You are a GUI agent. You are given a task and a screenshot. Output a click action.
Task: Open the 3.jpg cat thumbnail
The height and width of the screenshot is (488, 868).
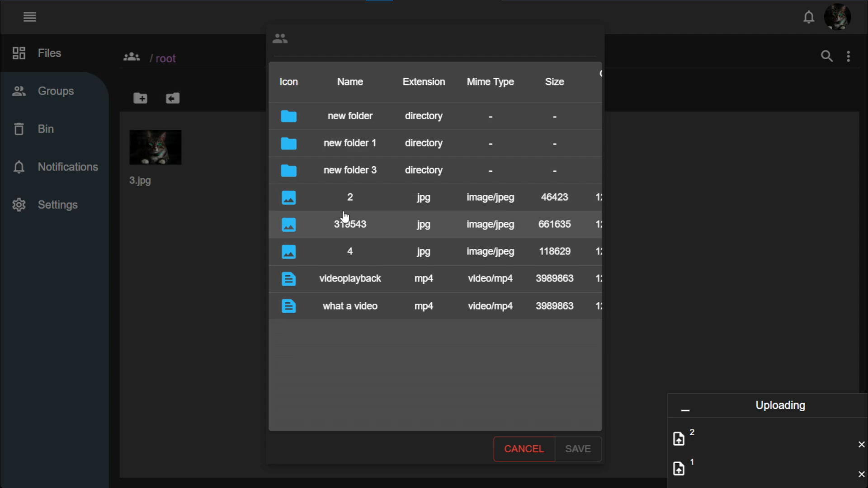tap(155, 147)
